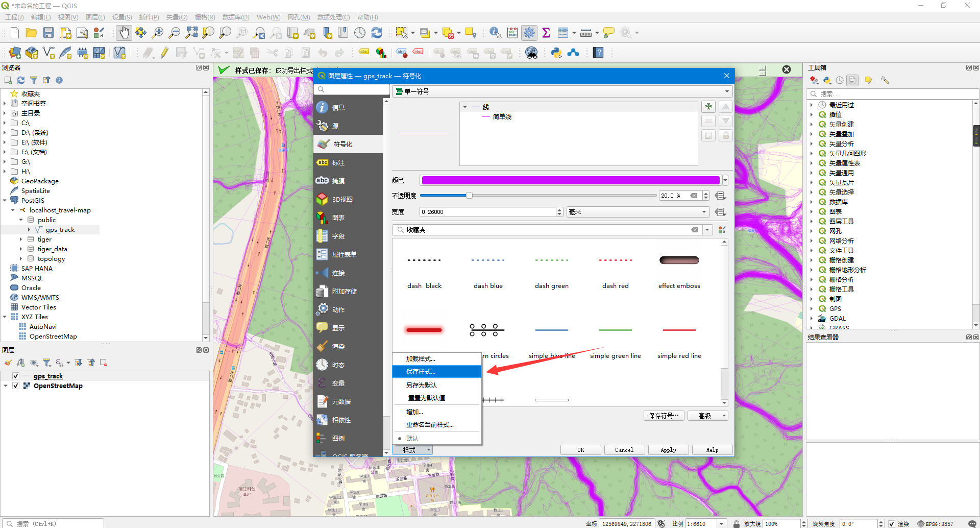Screen dimensions: 980x528
Task: Click the line width input field
Action: coord(487,212)
